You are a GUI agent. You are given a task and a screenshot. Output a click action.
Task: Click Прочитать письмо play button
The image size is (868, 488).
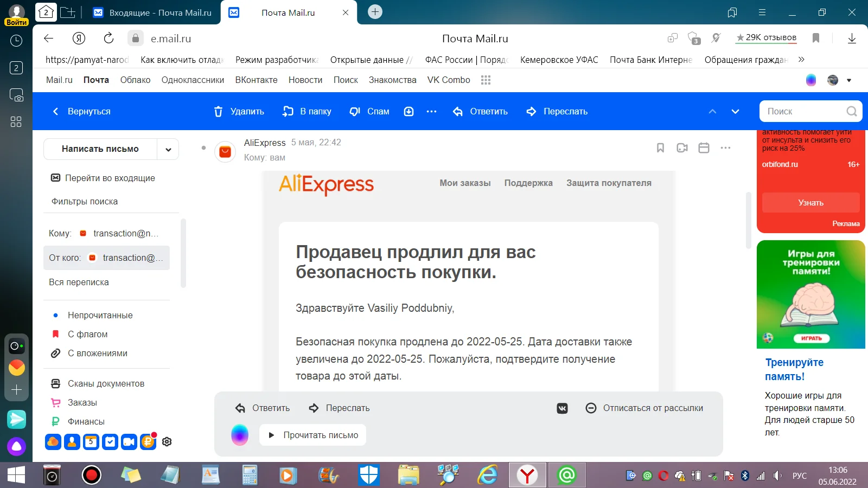(313, 435)
